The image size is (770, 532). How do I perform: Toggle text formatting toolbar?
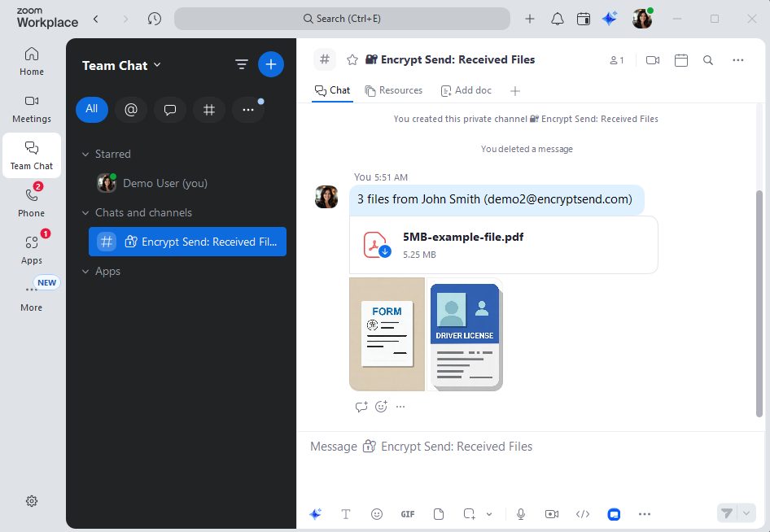pyautogui.click(x=346, y=514)
